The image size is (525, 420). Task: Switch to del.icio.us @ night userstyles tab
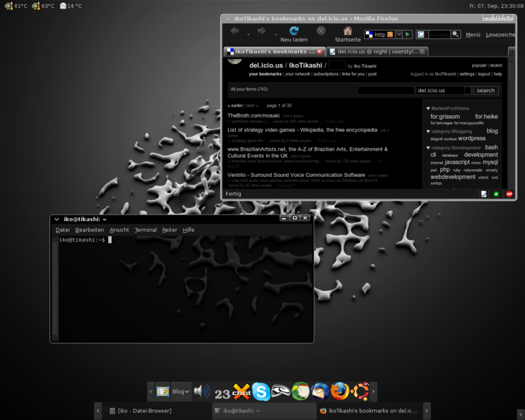[x=377, y=51]
